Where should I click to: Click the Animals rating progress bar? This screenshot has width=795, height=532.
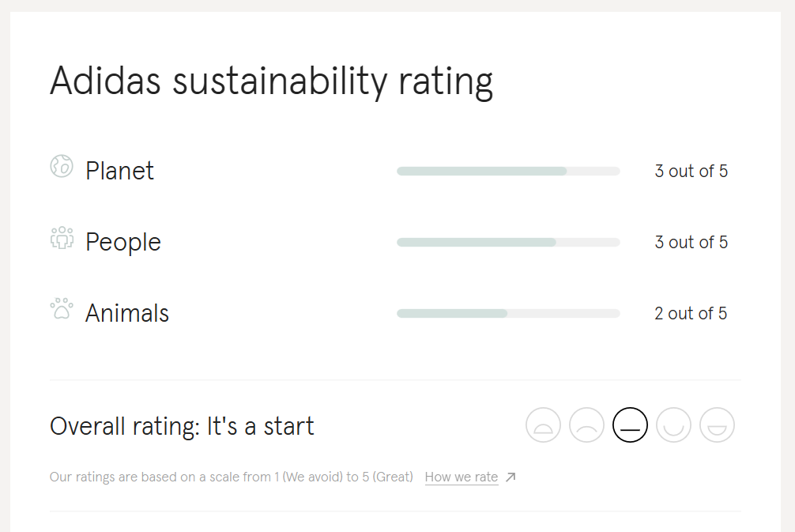pyautogui.click(x=508, y=313)
